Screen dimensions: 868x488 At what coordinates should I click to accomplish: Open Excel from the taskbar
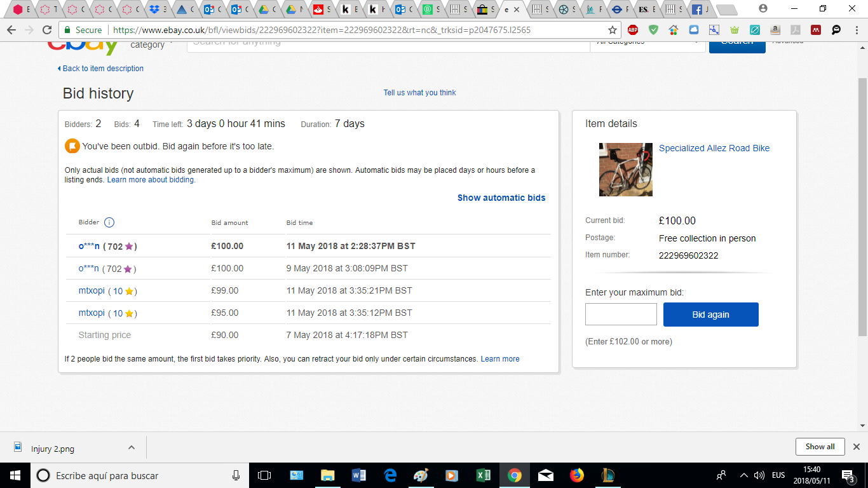pyautogui.click(x=484, y=475)
